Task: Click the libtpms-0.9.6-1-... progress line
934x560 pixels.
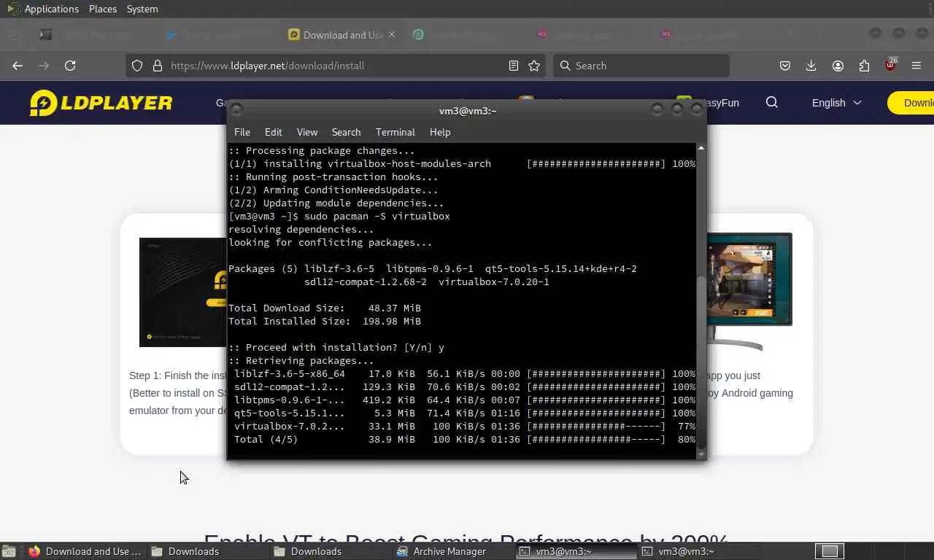Action: coord(464,400)
